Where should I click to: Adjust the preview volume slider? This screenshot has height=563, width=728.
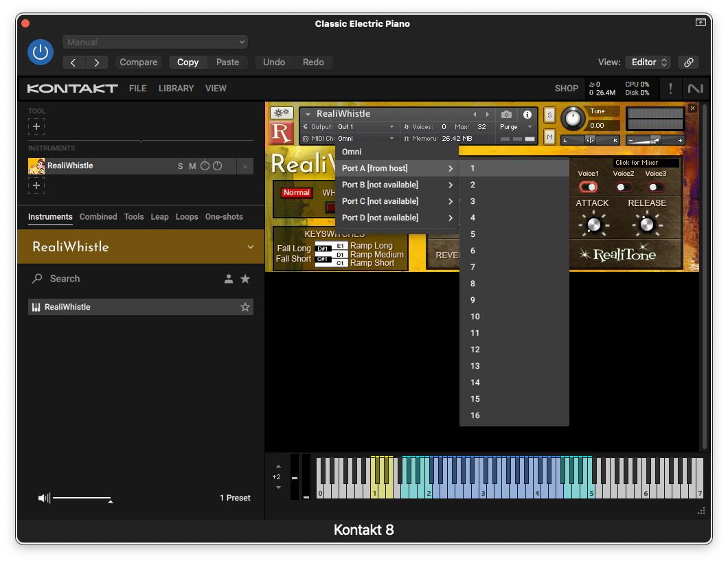point(82,498)
